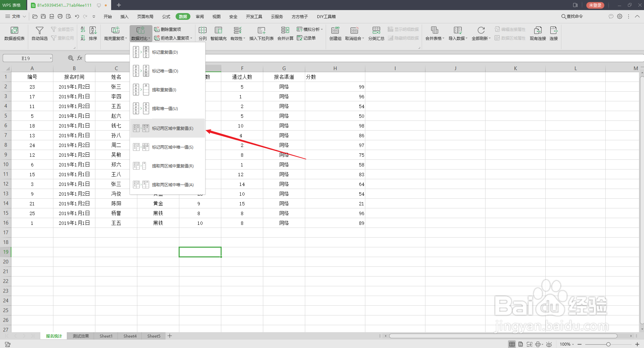644x348 pixels.
Task: Open Consolidate (合并计算) tool
Action: 285,34
